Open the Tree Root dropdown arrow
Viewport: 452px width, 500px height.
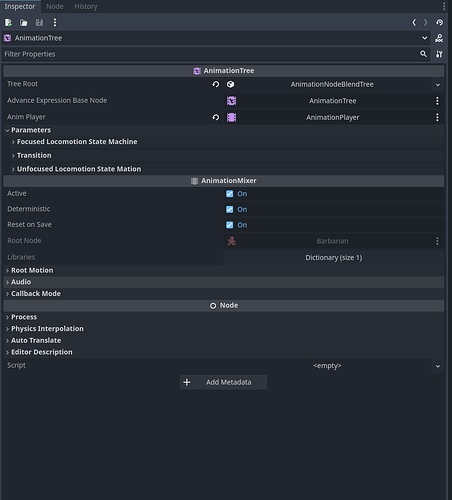coord(438,85)
